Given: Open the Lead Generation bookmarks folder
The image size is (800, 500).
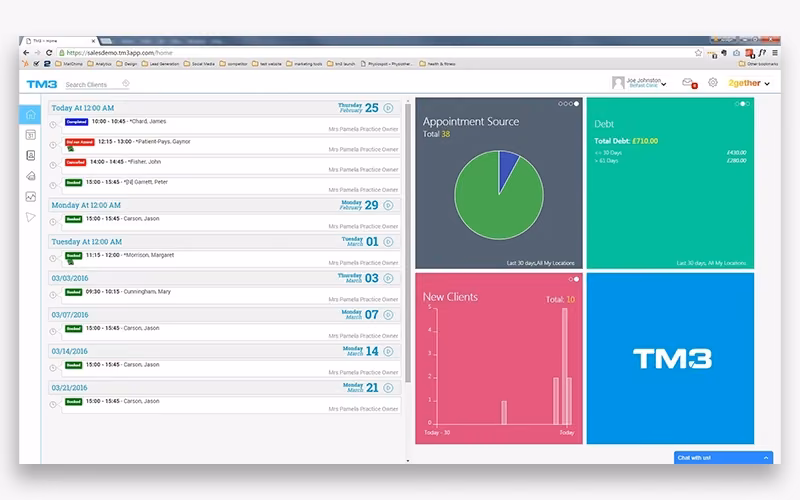Looking at the screenshot, I should point(160,64).
